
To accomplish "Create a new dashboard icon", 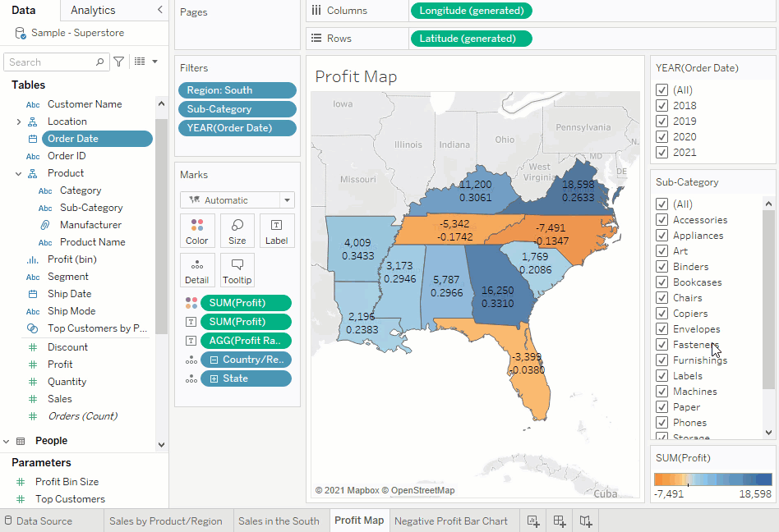I will pyautogui.click(x=560, y=521).
